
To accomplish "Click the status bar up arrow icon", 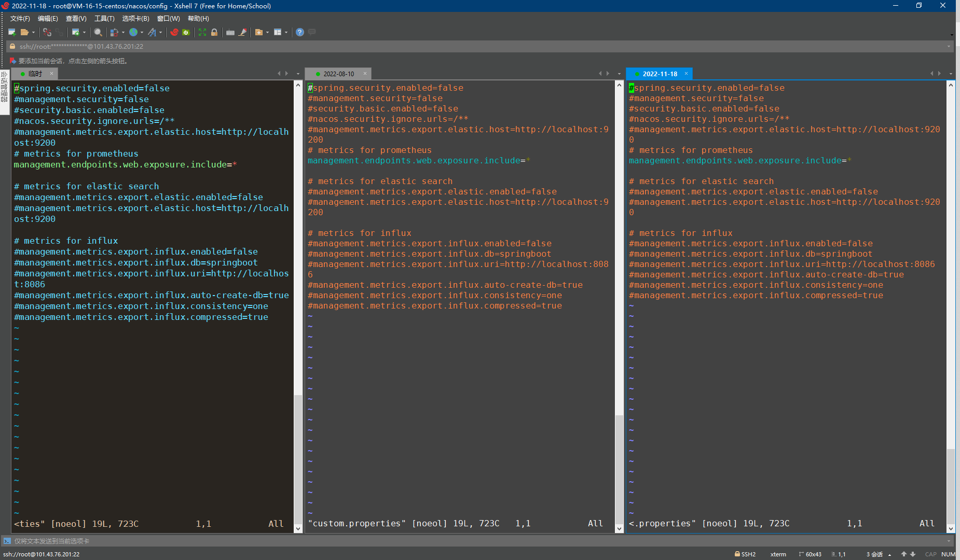I will click(x=903, y=554).
